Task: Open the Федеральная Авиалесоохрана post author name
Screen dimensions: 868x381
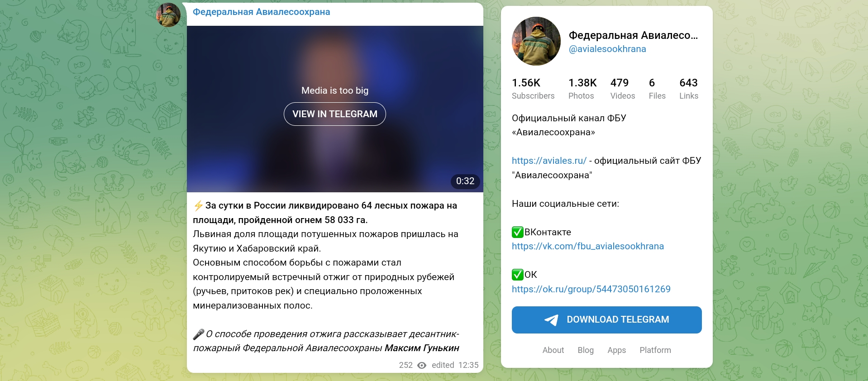Action: [262, 12]
